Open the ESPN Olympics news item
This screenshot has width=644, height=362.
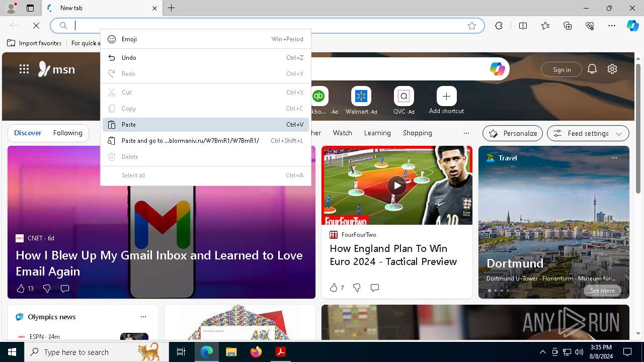pos(83,336)
